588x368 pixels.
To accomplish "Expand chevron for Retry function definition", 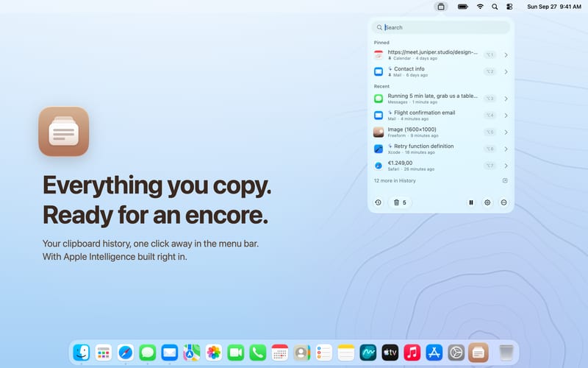I will click(x=506, y=149).
